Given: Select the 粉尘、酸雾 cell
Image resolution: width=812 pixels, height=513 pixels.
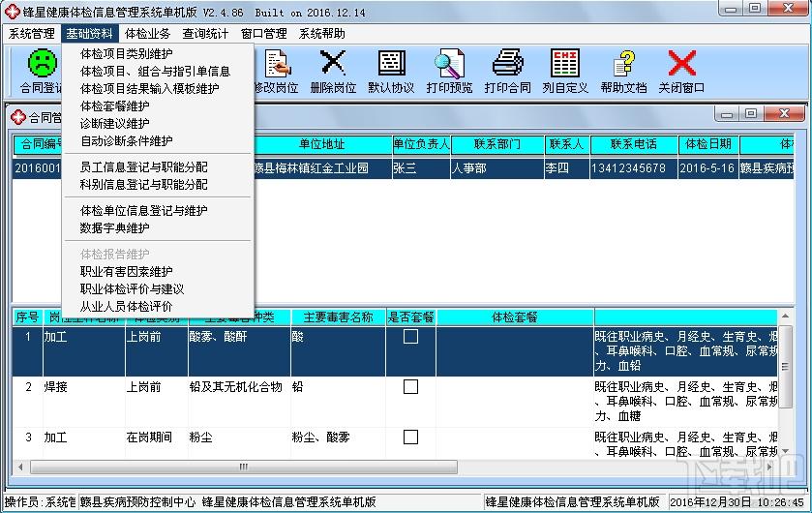Looking at the screenshot, I should 338,442.
